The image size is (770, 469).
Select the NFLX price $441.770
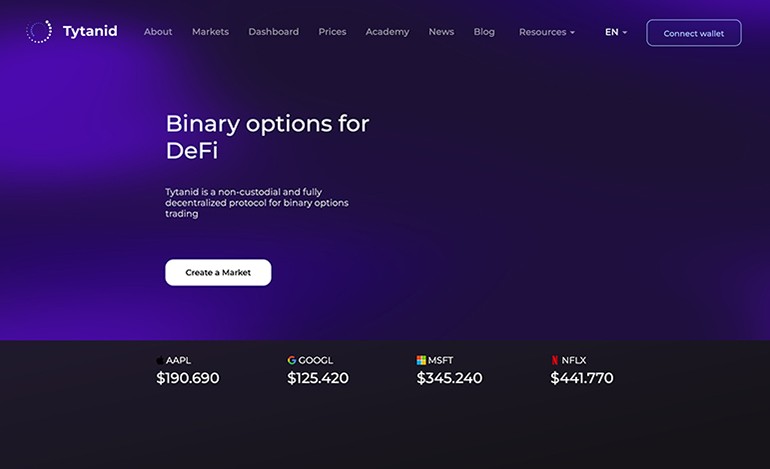(x=582, y=378)
